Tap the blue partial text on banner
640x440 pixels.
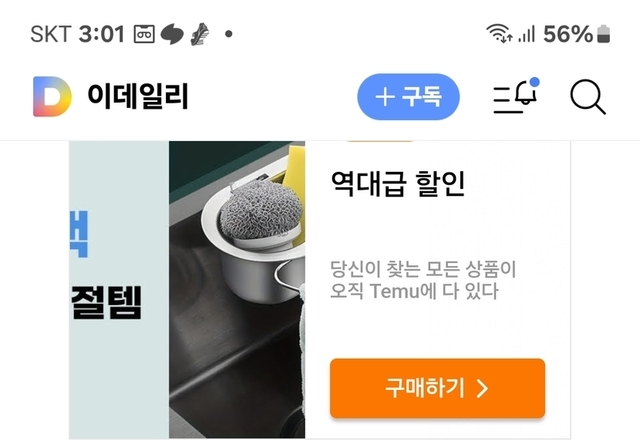pos(79,234)
